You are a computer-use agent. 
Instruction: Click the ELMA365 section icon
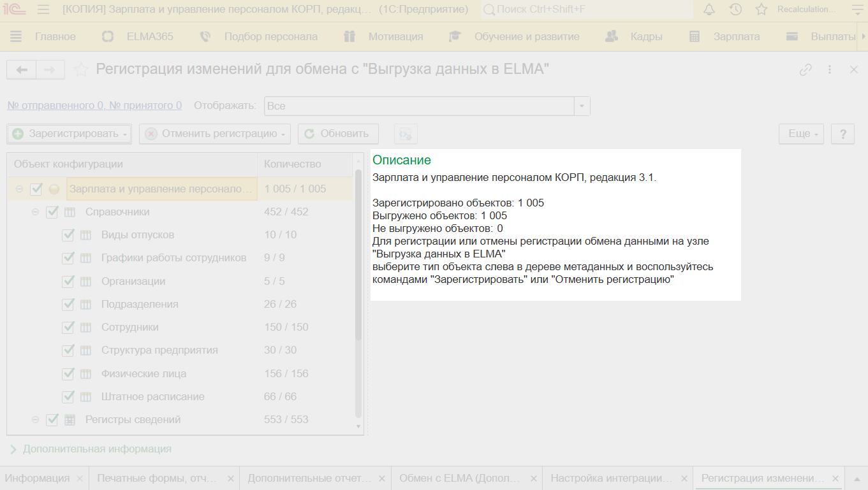pyautogui.click(x=108, y=37)
